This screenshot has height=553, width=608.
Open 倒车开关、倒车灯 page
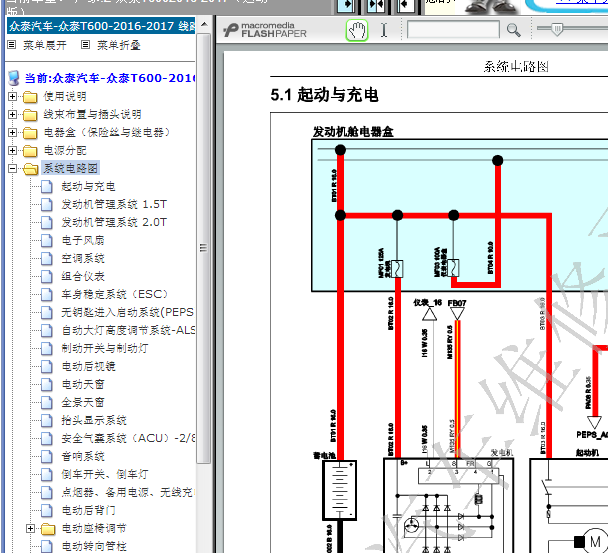pyautogui.click(x=105, y=474)
